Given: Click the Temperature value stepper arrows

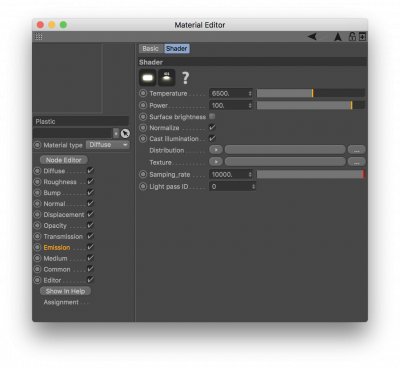Looking at the screenshot, I should tap(250, 94).
